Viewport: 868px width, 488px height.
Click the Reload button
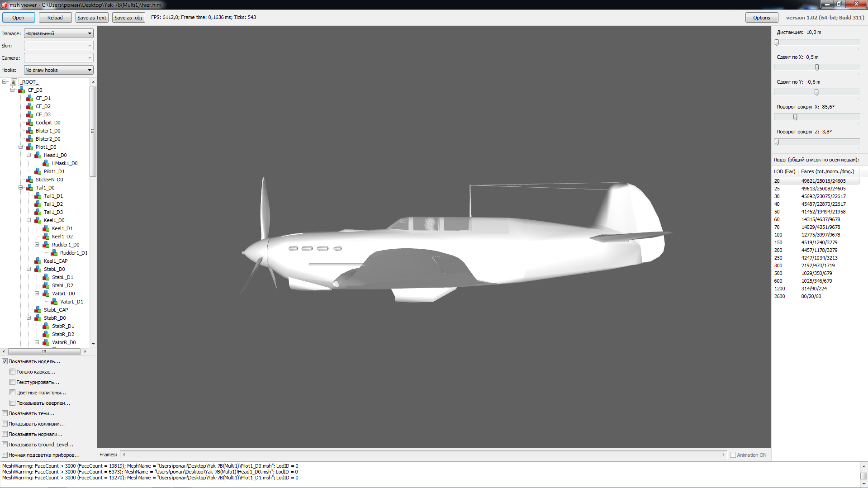click(x=55, y=18)
